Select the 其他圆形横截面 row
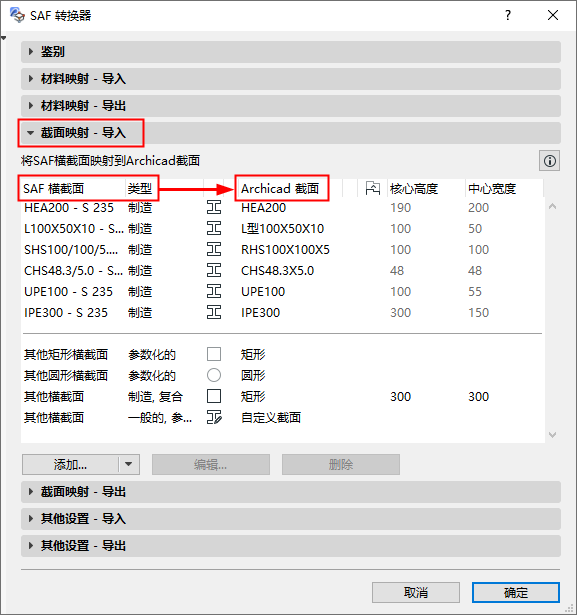577x615 pixels. tap(282, 375)
